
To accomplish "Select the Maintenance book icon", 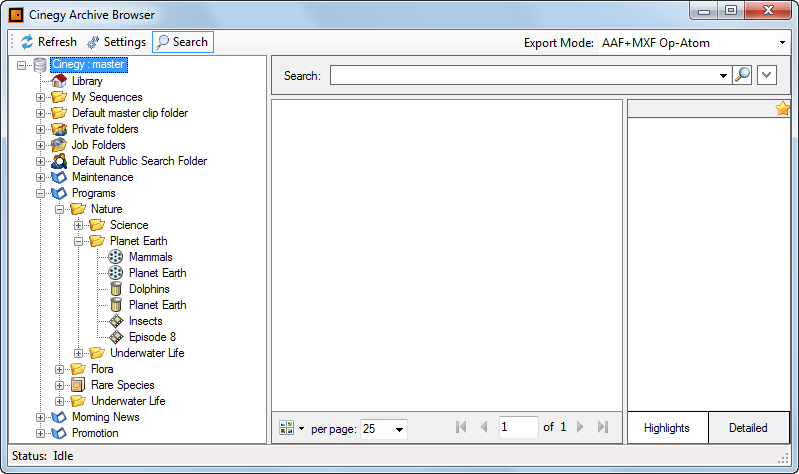I will [x=59, y=177].
